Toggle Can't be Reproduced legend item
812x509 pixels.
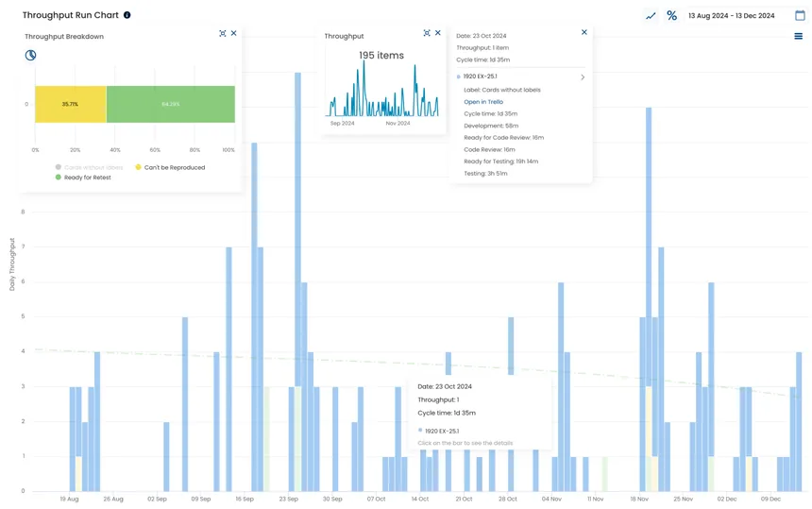[170, 167]
